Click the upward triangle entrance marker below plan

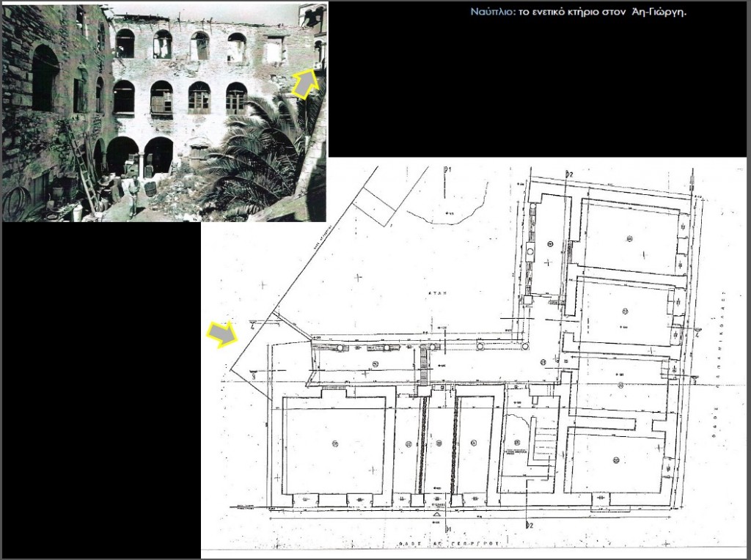pyautogui.click(x=438, y=515)
